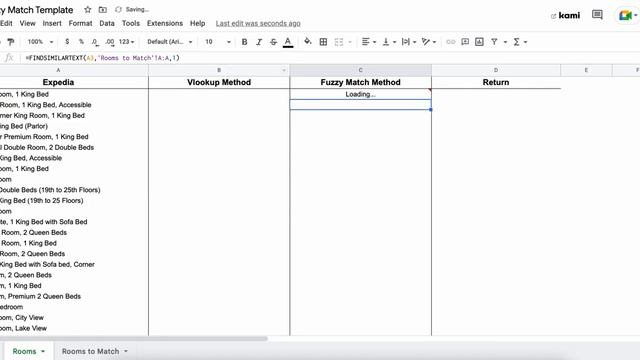Viewport: 640px width, 360px height.
Task: Open Google Meet call button
Action: point(627,16)
